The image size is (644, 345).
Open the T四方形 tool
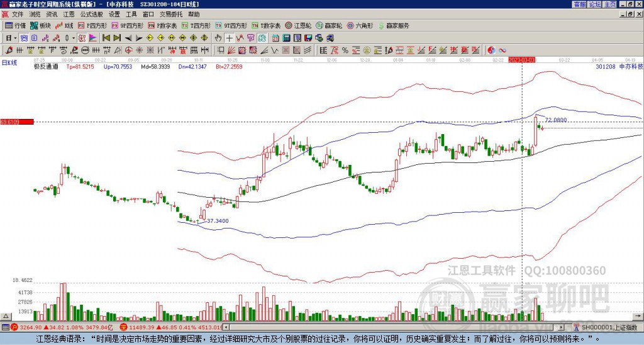click(x=196, y=25)
